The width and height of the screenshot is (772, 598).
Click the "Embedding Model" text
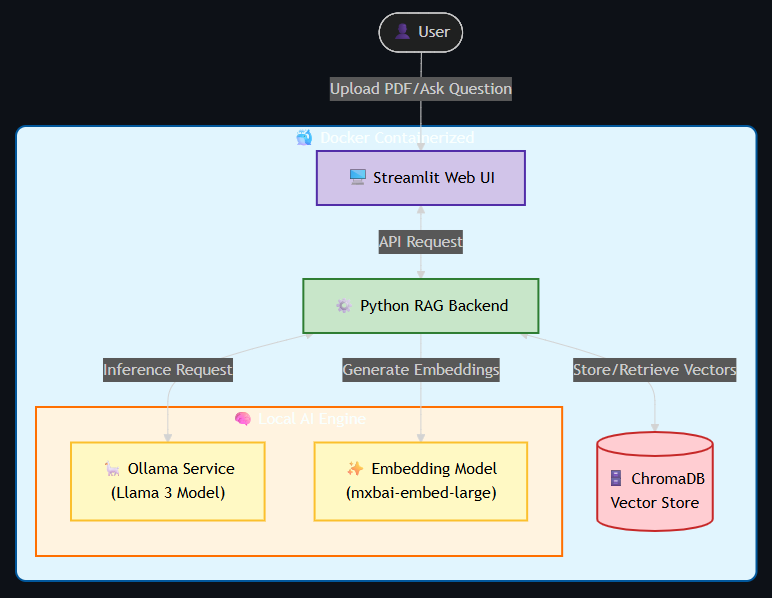point(434,469)
